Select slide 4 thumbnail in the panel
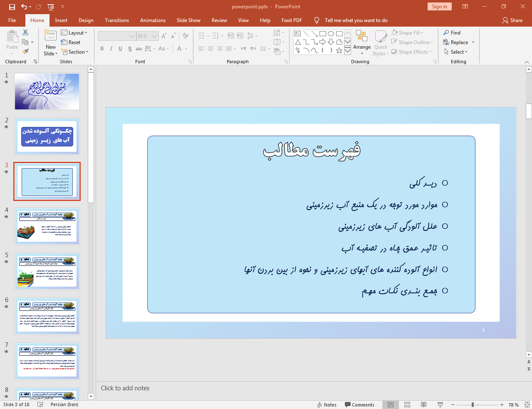 click(x=47, y=226)
